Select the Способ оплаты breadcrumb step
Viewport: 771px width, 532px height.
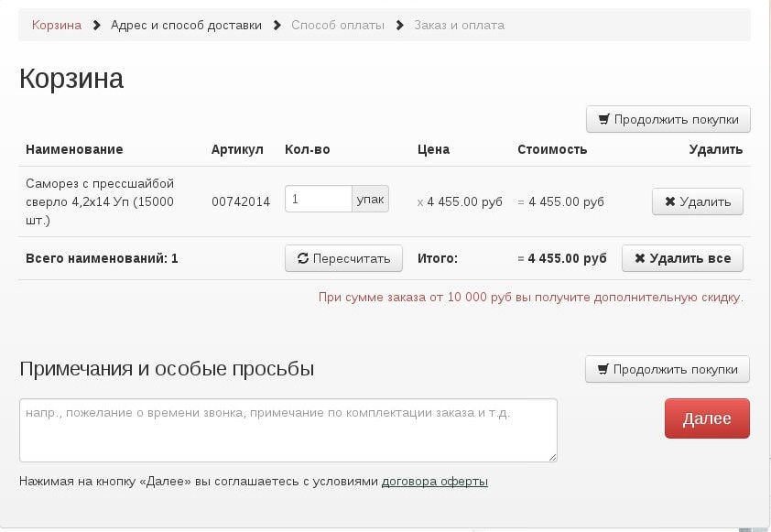338,25
